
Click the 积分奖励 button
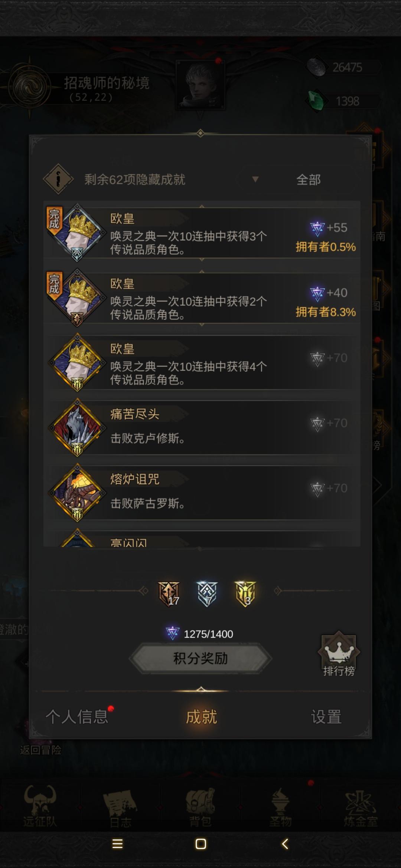tap(200, 658)
